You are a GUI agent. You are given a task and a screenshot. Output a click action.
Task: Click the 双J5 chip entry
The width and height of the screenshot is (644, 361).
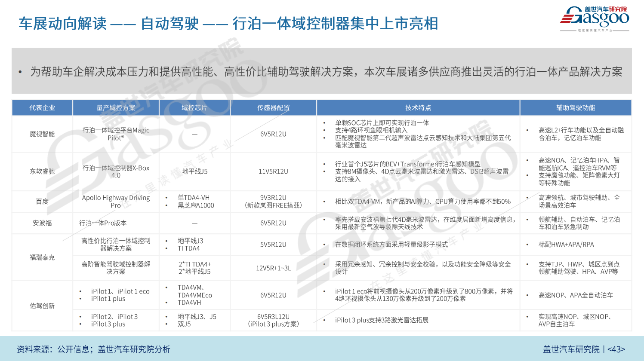click(184, 324)
